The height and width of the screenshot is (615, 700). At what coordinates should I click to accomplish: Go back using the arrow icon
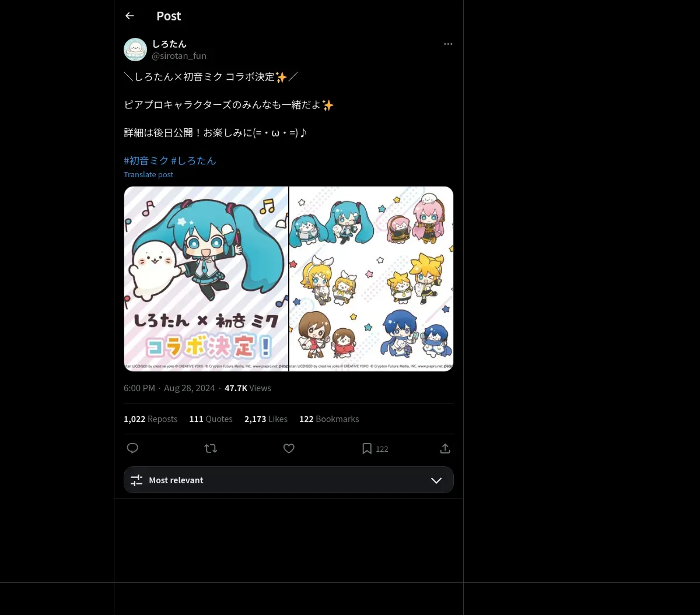[x=129, y=16]
